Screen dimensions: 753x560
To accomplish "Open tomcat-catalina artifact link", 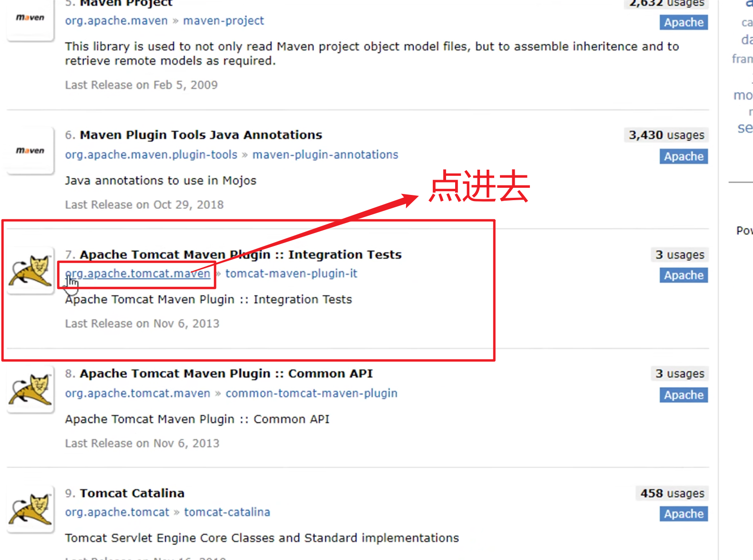I will tap(227, 512).
